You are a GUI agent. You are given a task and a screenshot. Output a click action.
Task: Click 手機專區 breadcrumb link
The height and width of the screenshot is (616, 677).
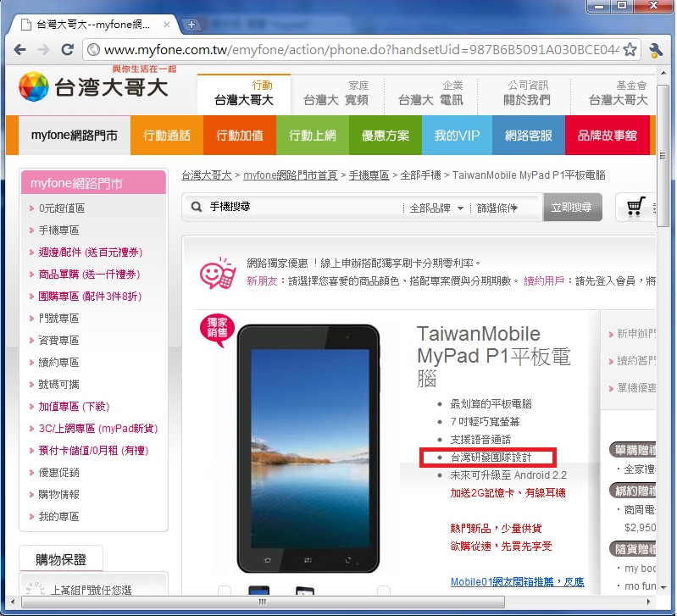pos(369,175)
